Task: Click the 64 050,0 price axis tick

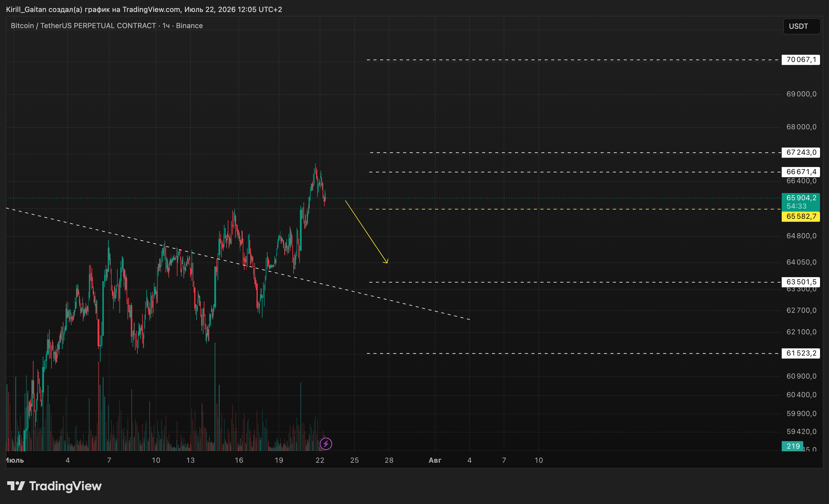Action: [x=801, y=262]
